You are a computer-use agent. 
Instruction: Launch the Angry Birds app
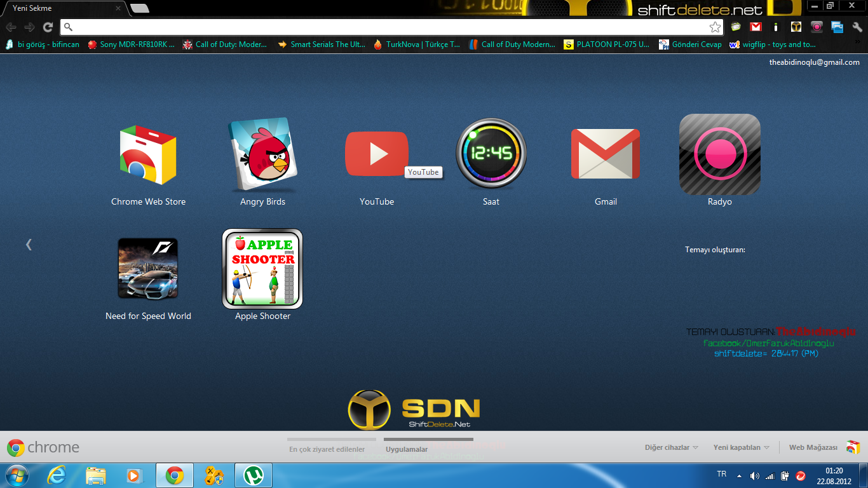click(x=262, y=155)
